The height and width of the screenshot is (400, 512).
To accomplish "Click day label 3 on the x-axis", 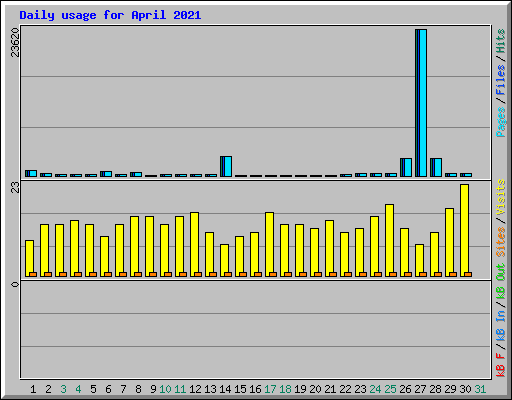I will pyautogui.click(x=63, y=389).
